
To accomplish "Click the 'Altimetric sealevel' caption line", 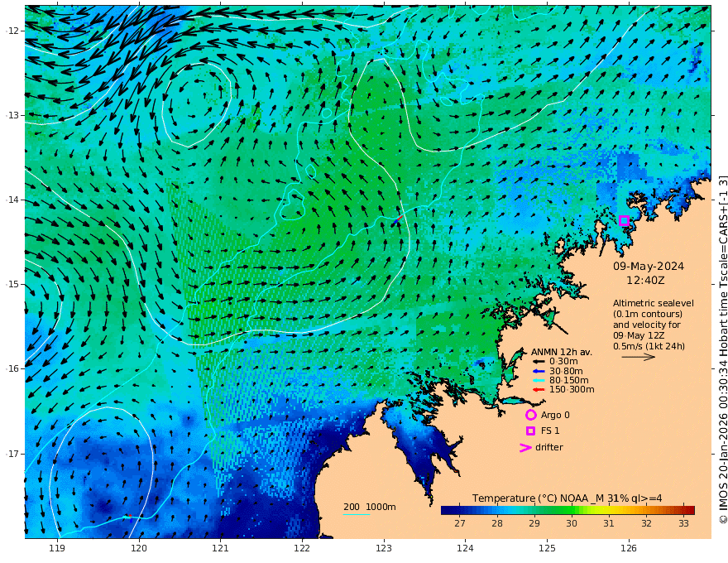I will 654,303.
